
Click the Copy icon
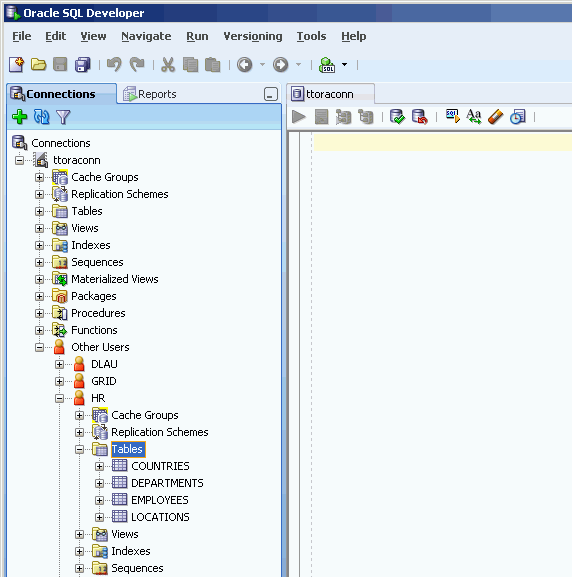[190, 65]
